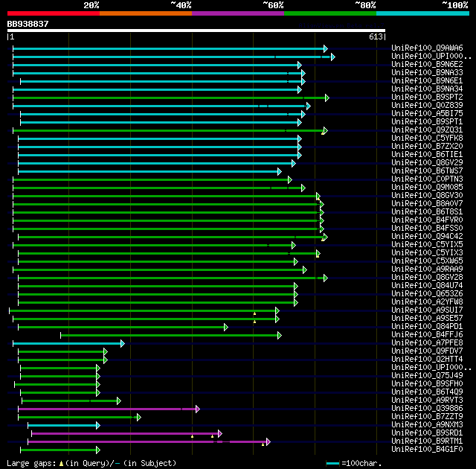Click the green arrowhead ending the B4G1F0 bar
The image size is (476, 469).
(x=97, y=450)
